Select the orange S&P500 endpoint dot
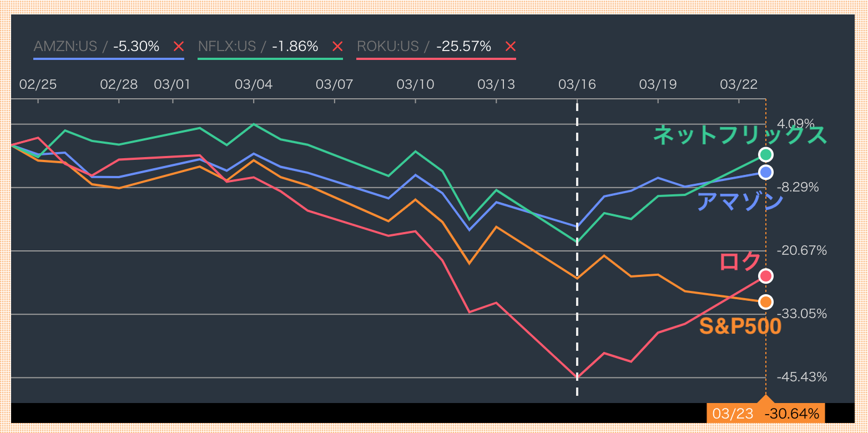Viewport: 868px width, 433px height. tap(766, 302)
